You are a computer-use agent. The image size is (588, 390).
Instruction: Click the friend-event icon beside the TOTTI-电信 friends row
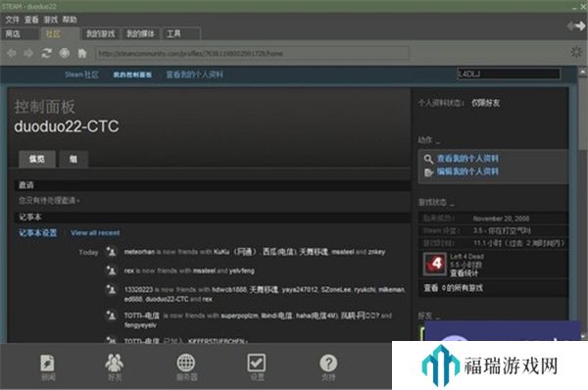pos(111,316)
